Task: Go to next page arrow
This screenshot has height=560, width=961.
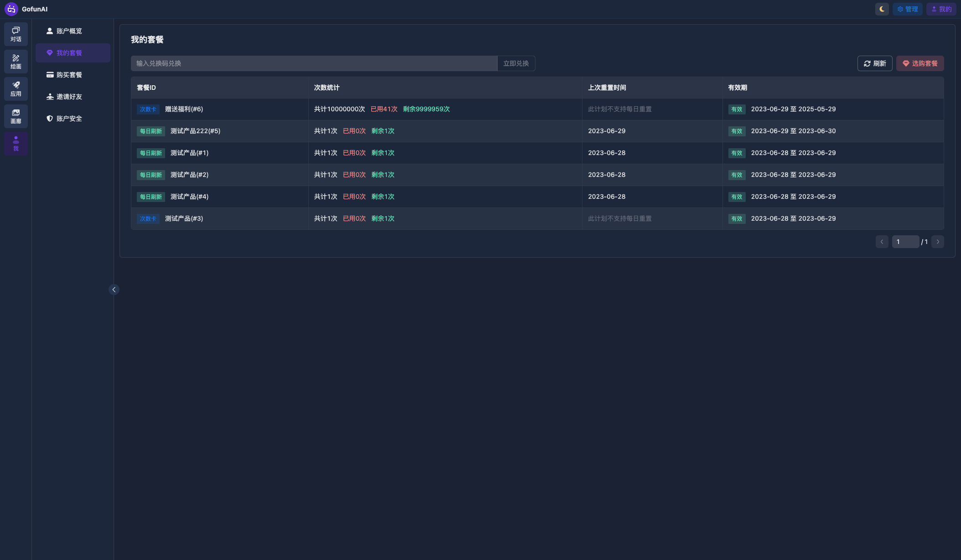Action: pos(938,242)
